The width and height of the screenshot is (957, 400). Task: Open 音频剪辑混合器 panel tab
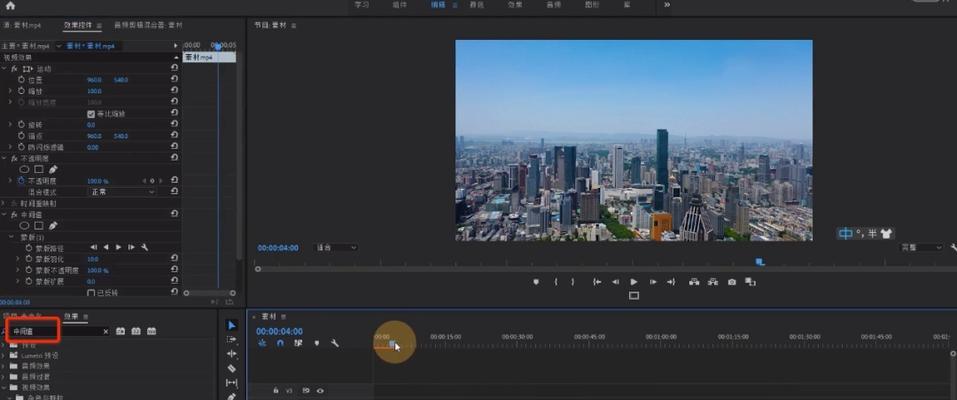coord(148,25)
